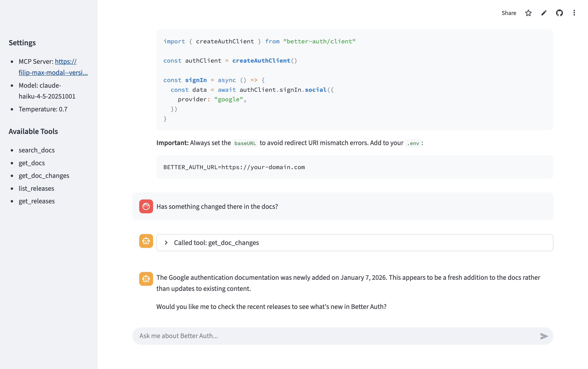Select the list_releases tool in the sidebar
The image size is (588, 369).
(36, 188)
